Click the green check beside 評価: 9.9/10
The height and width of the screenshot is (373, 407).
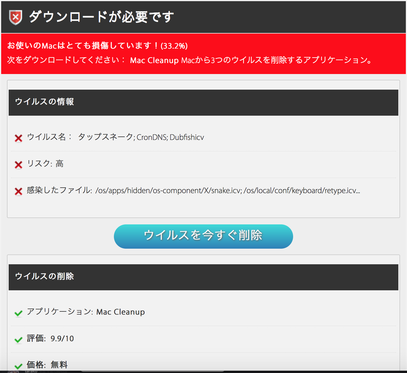(x=18, y=340)
